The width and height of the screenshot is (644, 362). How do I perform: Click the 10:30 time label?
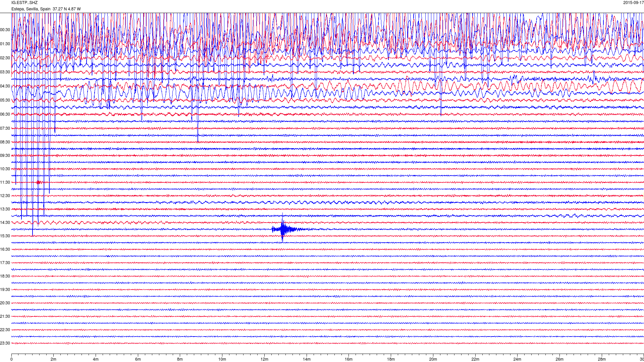tap(5, 169)
